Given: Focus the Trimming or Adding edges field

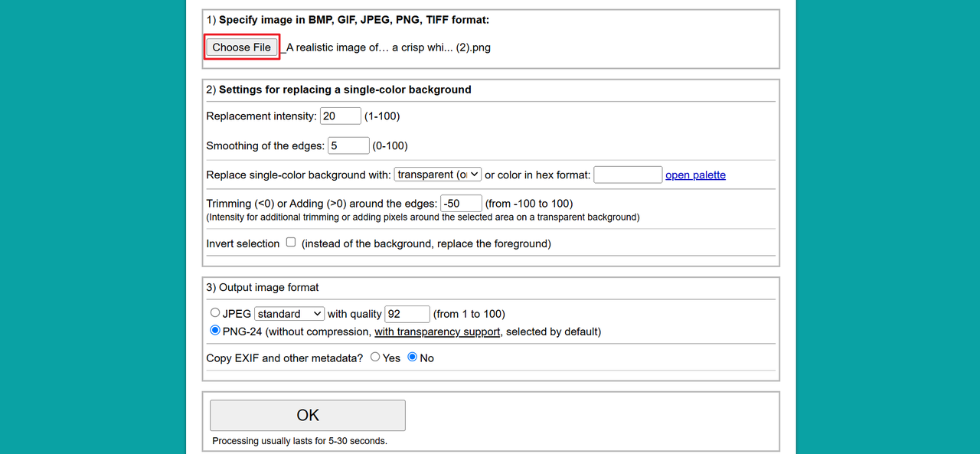Looking at the screenshot, I should tap(461, 204).
